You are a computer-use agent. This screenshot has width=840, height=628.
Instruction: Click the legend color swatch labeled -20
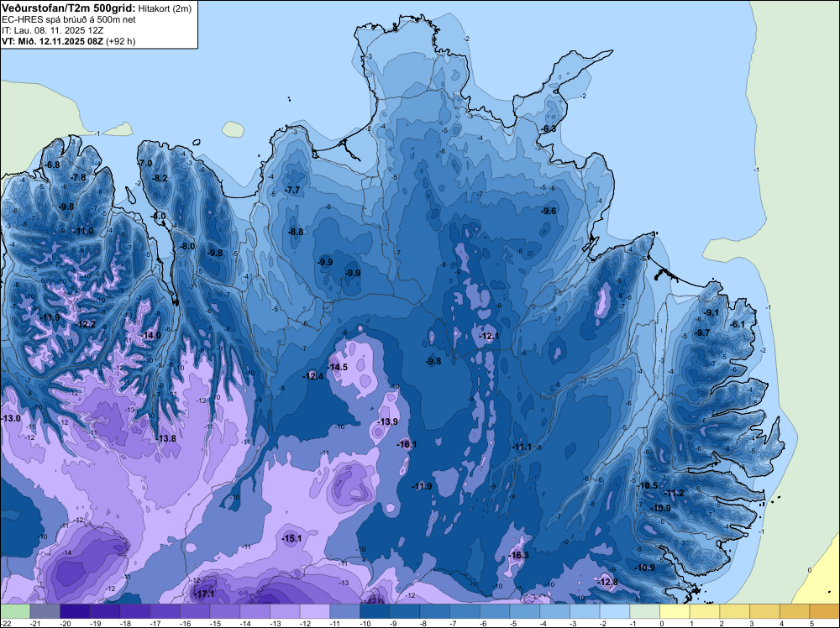point(75,611)
